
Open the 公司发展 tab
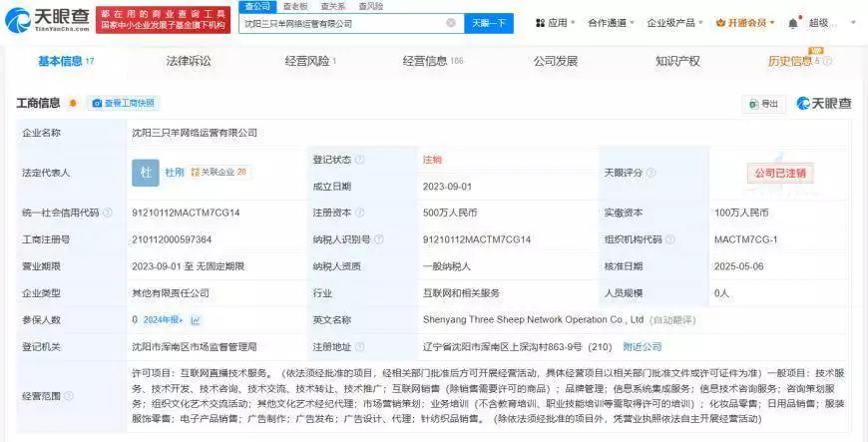[556, 62]
